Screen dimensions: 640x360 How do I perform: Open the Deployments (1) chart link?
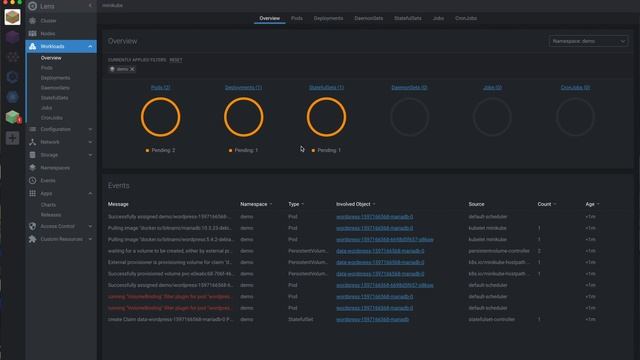243,87
